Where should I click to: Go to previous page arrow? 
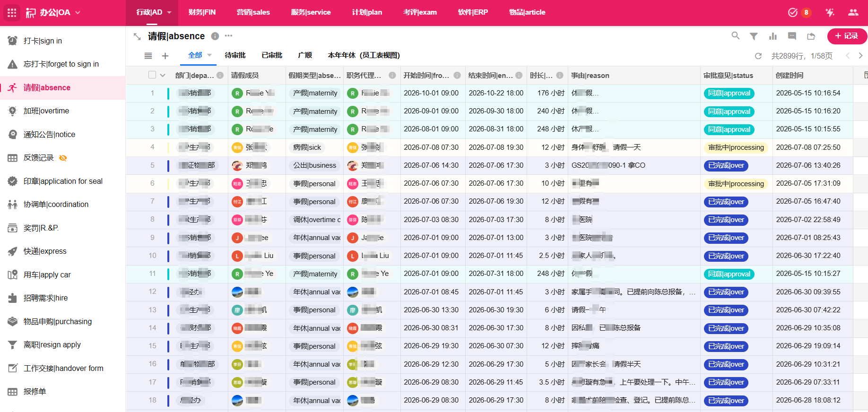[848, 56]
